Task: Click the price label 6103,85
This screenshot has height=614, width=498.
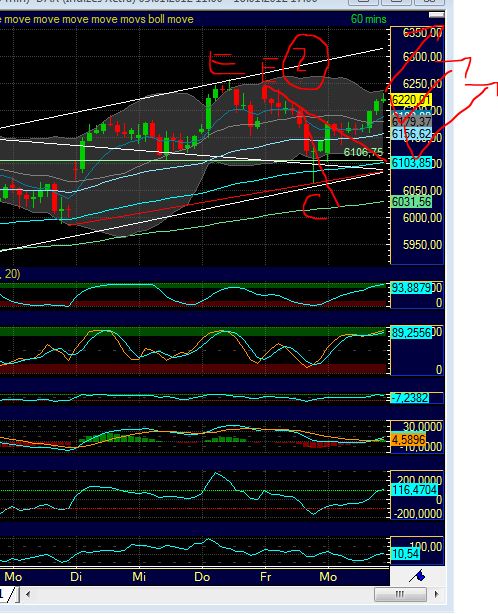Action: (411, 162)
